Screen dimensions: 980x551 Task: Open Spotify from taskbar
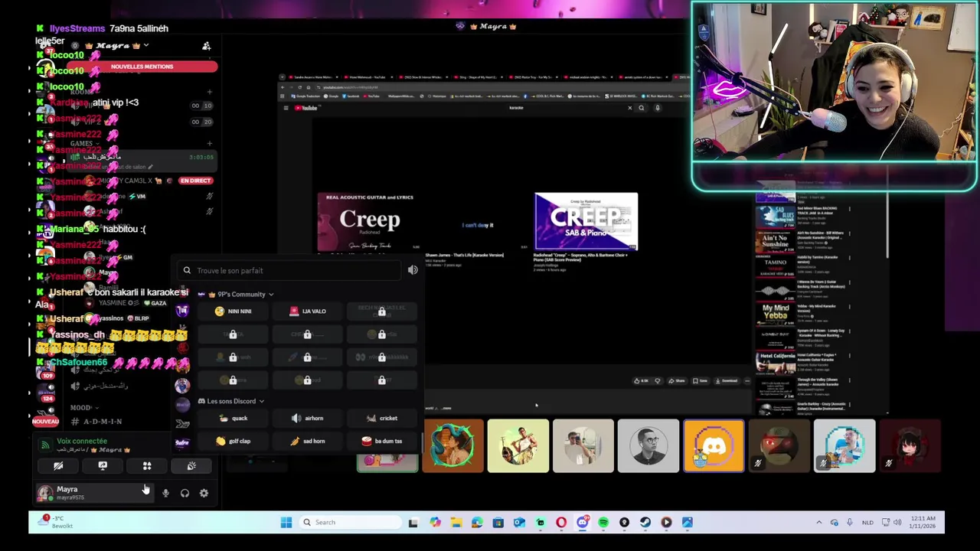click(603, 523)
